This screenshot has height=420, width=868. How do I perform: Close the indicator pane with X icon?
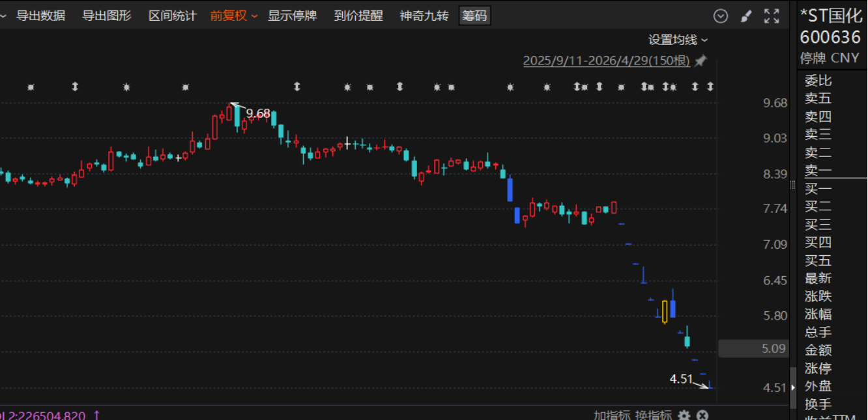coord(702,415)
